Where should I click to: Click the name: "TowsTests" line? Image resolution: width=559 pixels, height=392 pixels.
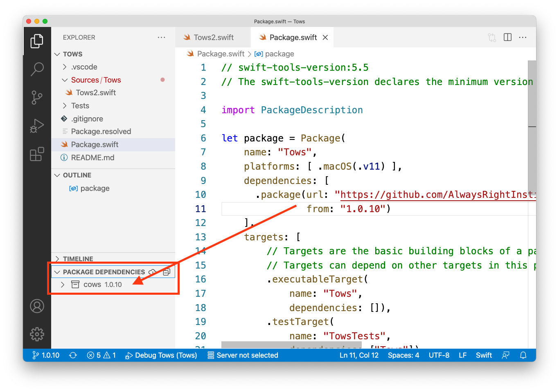click(340, 336)
